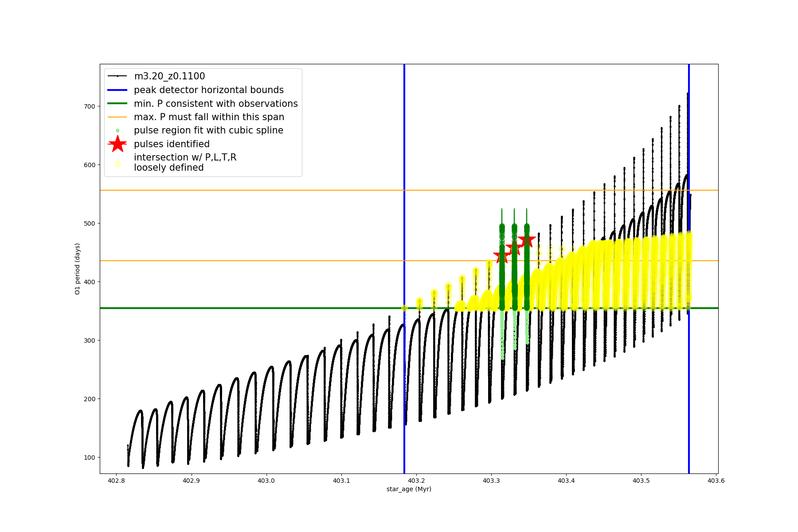This screenshot has width=798, height=532.
Task: Click the 'O1 period (days)' y-axis label
Action: click(x=78, y=269)
